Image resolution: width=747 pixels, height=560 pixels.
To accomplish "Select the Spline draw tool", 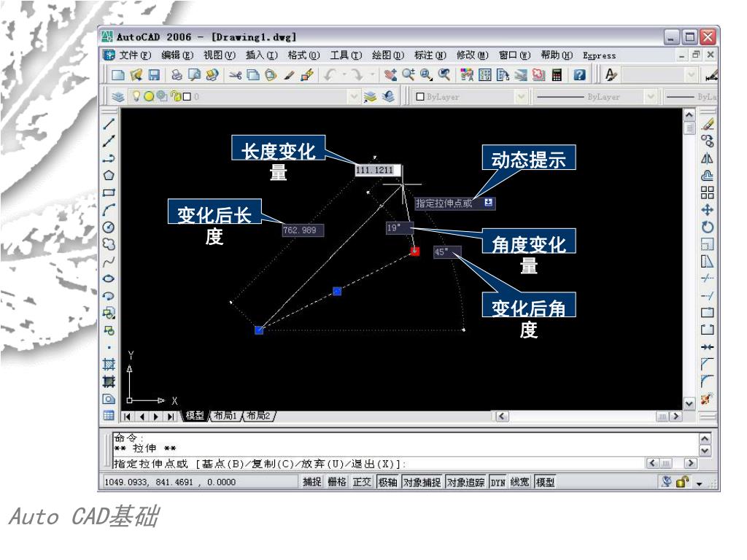I will point(109,262).
